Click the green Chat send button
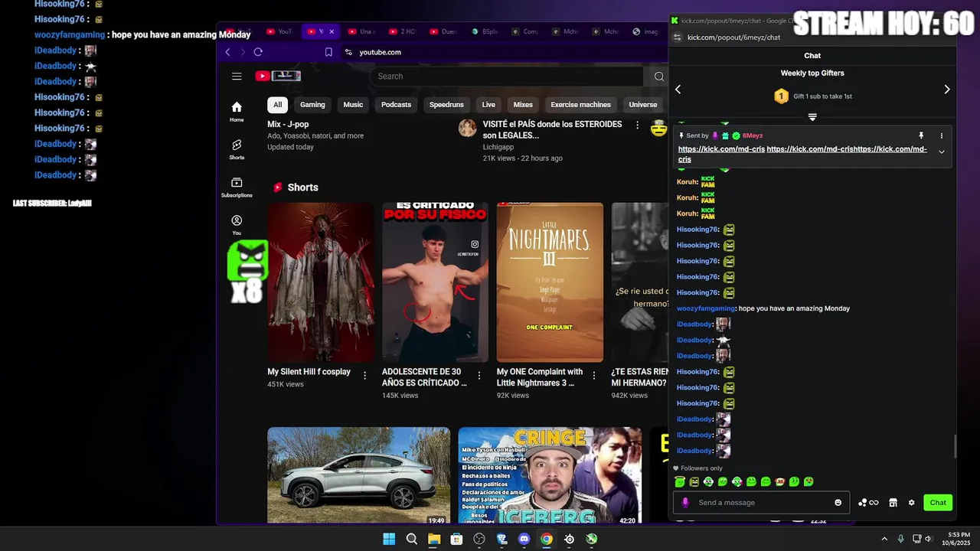The height and width of the screenshot is (551, 980). (938, 503)
